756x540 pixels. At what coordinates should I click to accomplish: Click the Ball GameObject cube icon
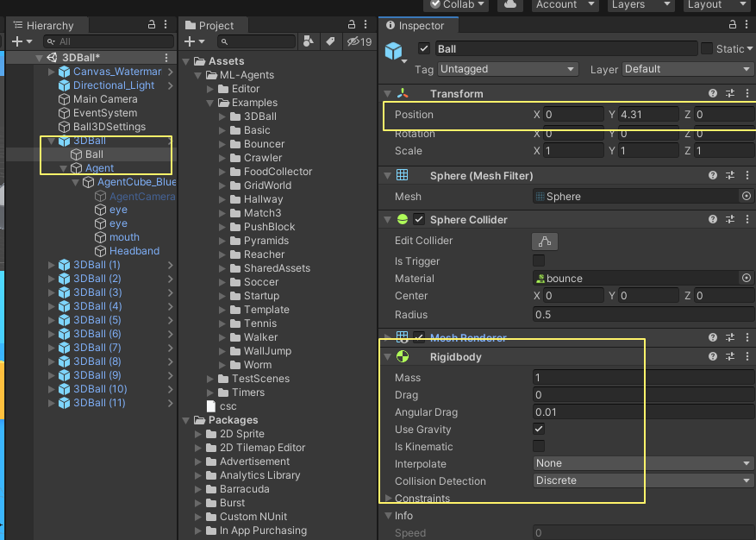pos(393,51)
